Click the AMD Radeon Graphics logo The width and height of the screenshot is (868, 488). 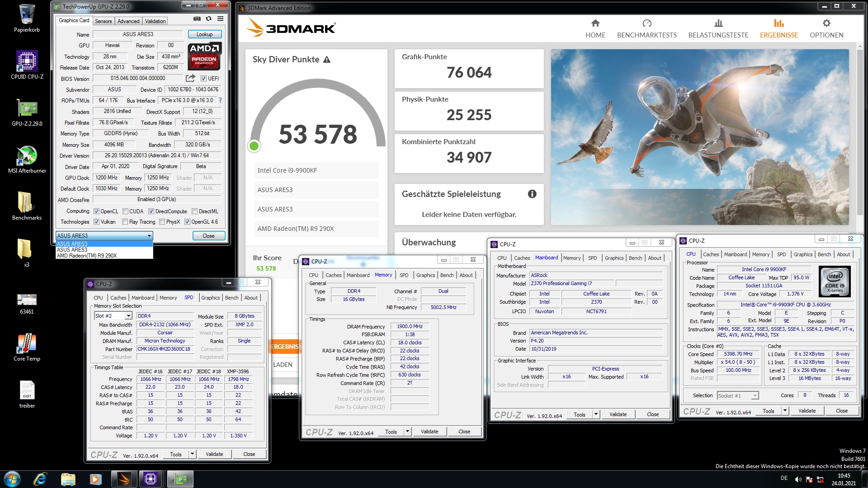[x=204, y=56]
